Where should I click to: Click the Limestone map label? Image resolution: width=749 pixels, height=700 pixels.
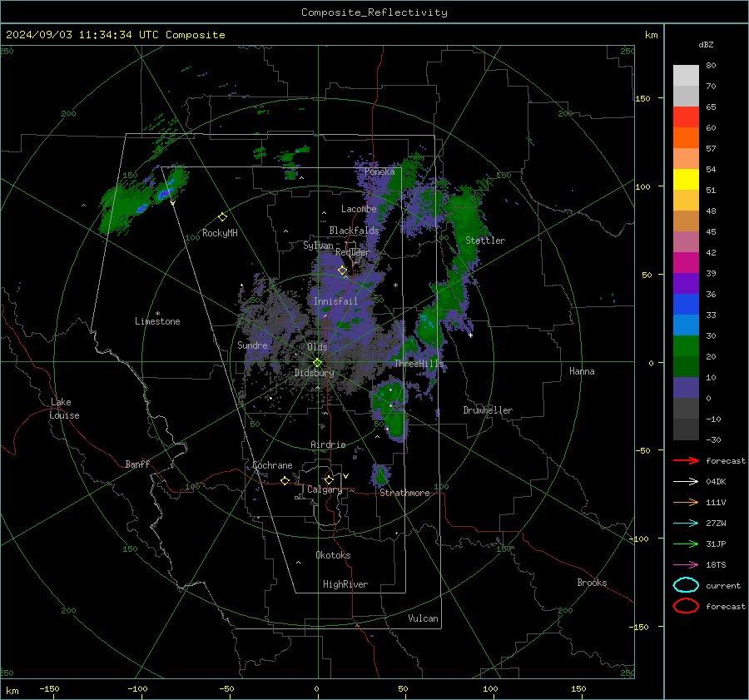(157, 321)
